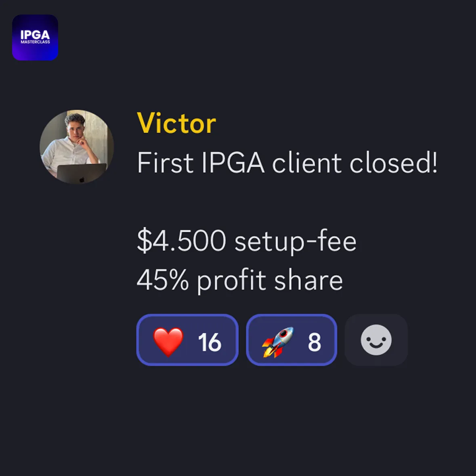
Task: Click the word IPGA inside Victor's message
Action: pyautogui.click(x=233, y=163)
